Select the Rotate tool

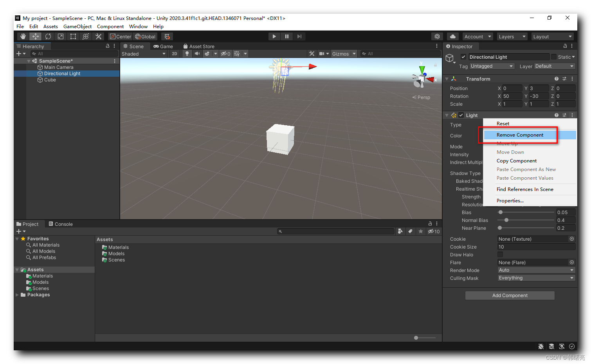(48, 36)
